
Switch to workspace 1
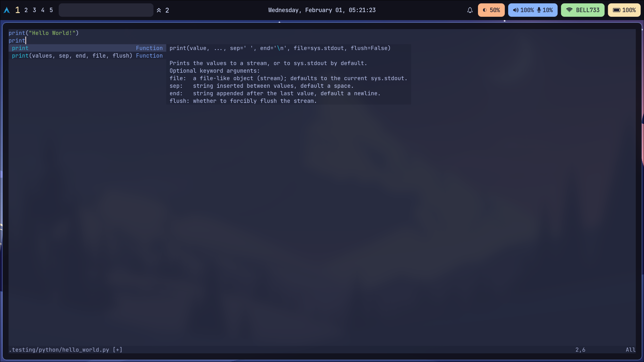(18, 10)
